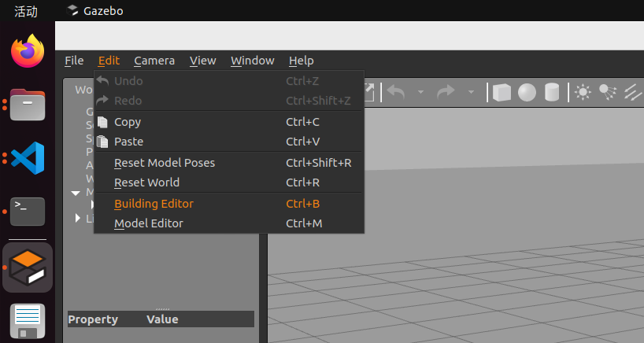Open the redo history dropdown arrow
Viewport: 644px width, 343px height.
471,92
